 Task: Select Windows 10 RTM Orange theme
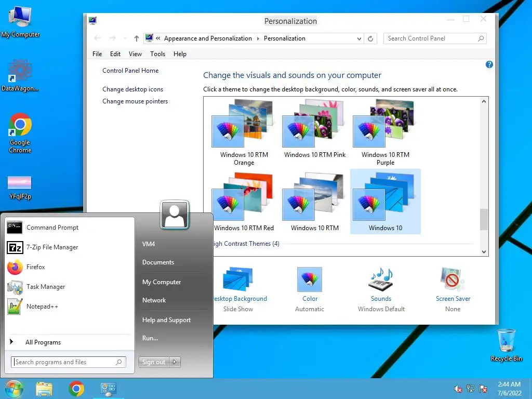(244, 132)
